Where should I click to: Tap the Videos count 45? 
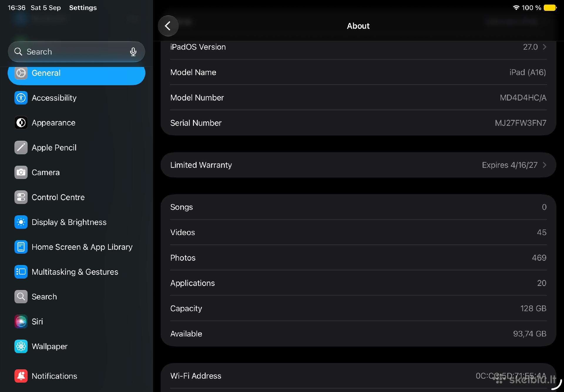click(542, 232)
